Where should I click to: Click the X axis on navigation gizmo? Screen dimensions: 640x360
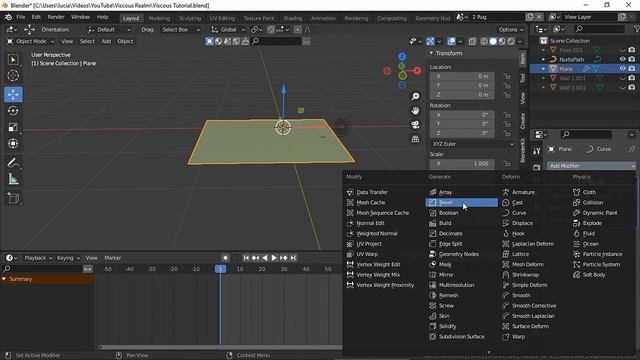(x=417, y=71)
